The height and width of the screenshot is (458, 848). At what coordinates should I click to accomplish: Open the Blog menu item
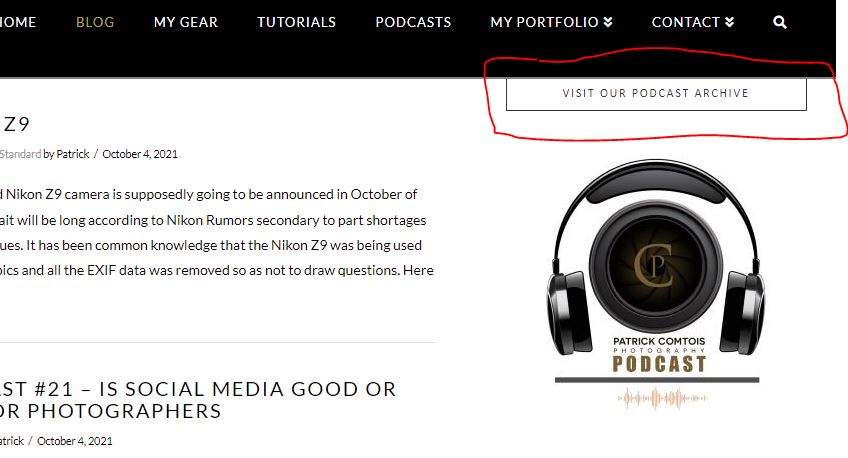click(x=95, y=22)
